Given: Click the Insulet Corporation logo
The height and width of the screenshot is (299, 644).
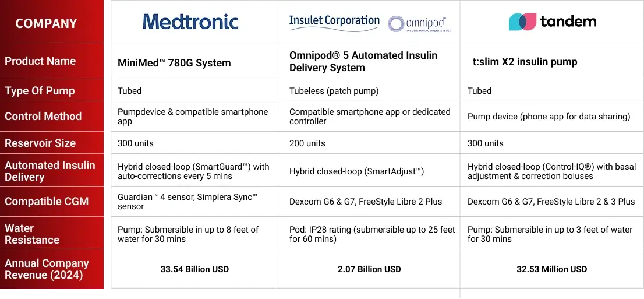Looking at the screenshot, I should 334,23.
